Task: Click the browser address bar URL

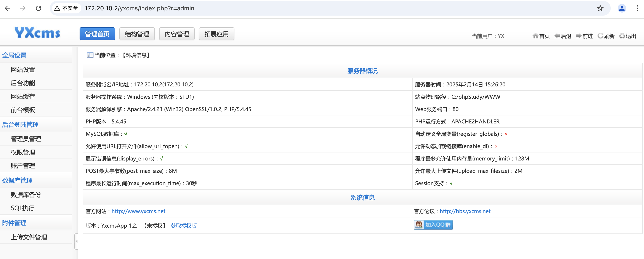Action: 139,8
